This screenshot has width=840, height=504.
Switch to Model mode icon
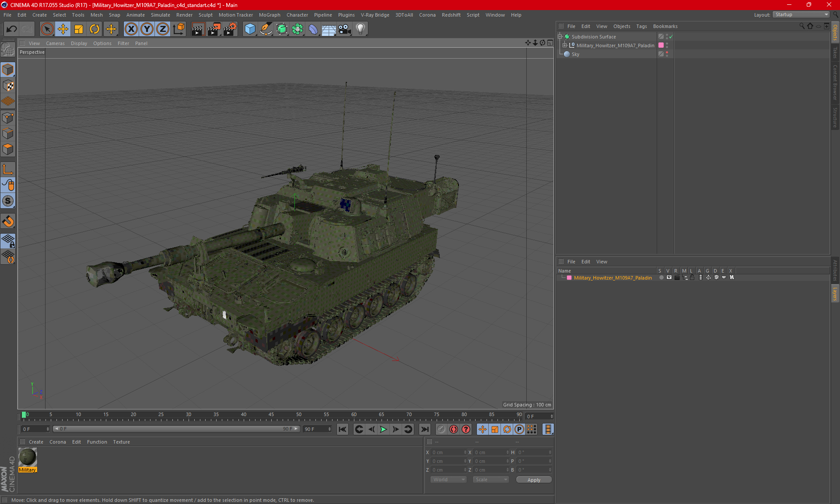[8, 70]
